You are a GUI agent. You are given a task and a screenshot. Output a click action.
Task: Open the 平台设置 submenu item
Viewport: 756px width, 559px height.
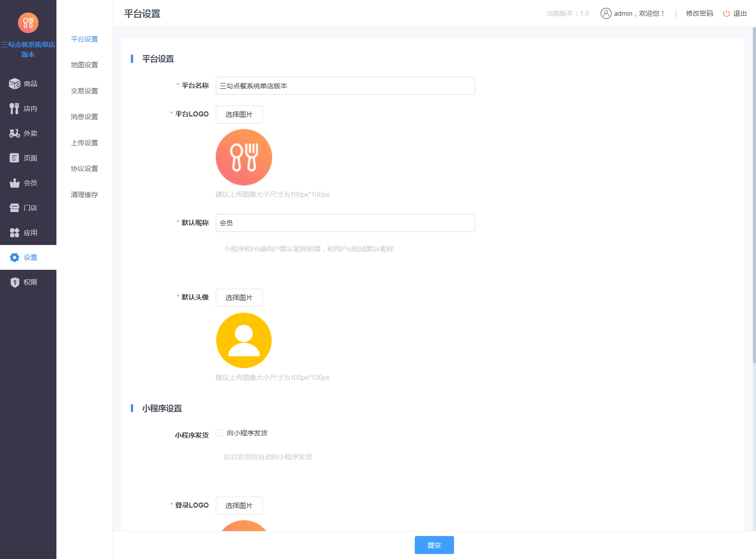[x=84, y=39]
